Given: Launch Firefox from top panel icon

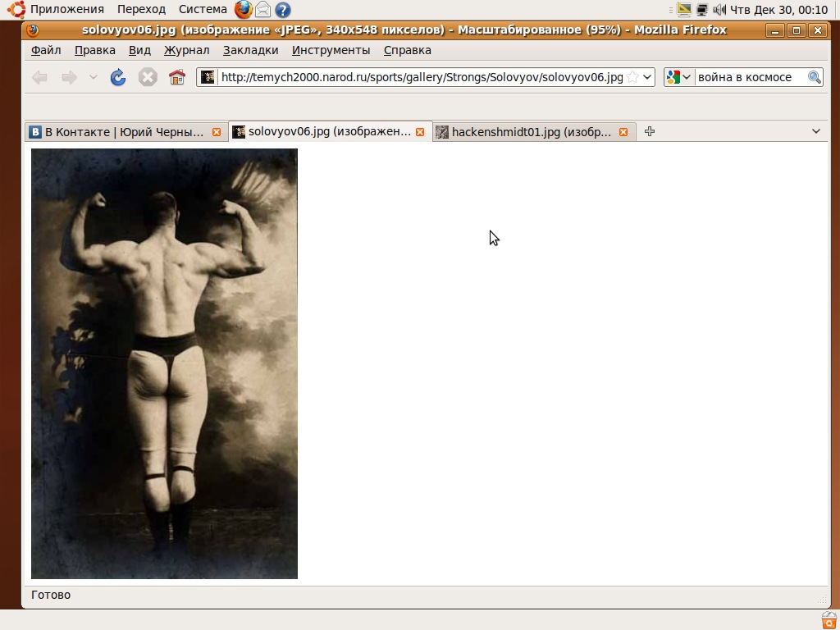Looking at the screenshot, I should [x=243, y=10].
